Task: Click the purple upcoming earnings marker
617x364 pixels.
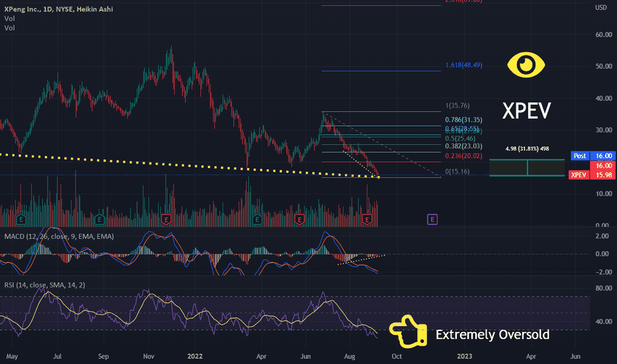Action: pyautogui.click(x=432, y=219)
